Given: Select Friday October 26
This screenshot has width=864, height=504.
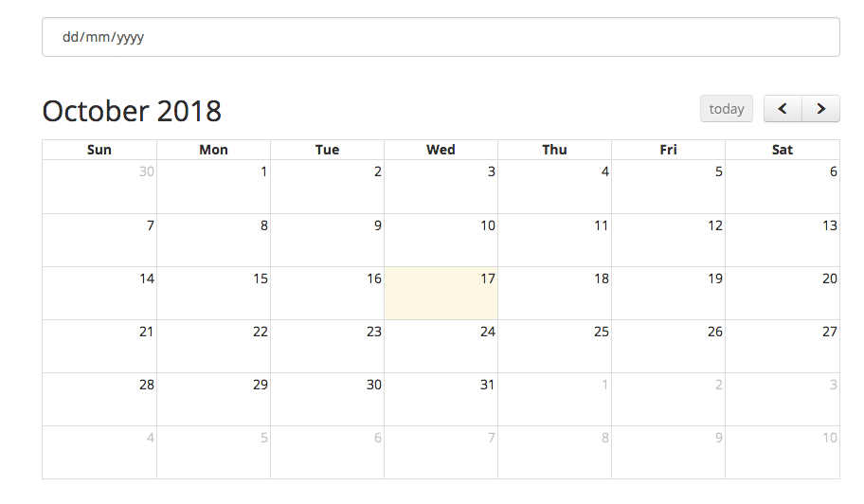Looking at the screenshot, I should 669,347.
